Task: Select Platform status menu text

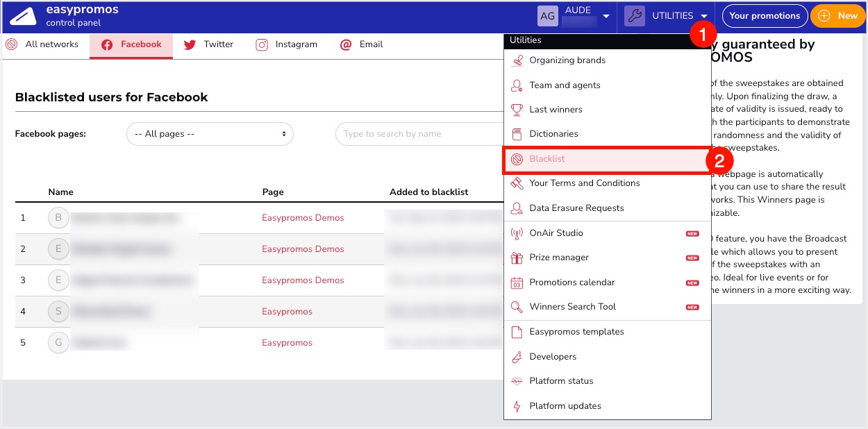Action: pyautogui.click(x=561, y=381)
